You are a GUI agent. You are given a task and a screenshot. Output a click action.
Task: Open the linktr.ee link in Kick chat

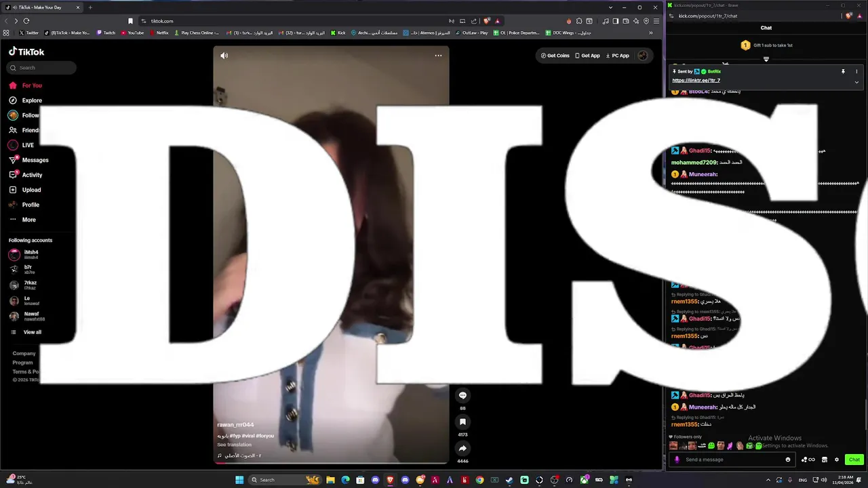pos(696,81)
